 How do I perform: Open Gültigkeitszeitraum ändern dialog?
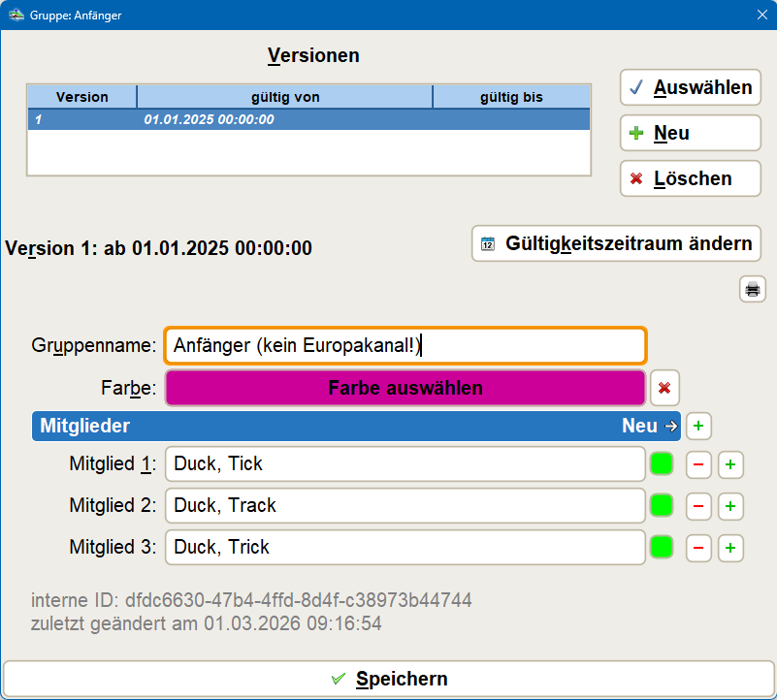coord(616,243)
